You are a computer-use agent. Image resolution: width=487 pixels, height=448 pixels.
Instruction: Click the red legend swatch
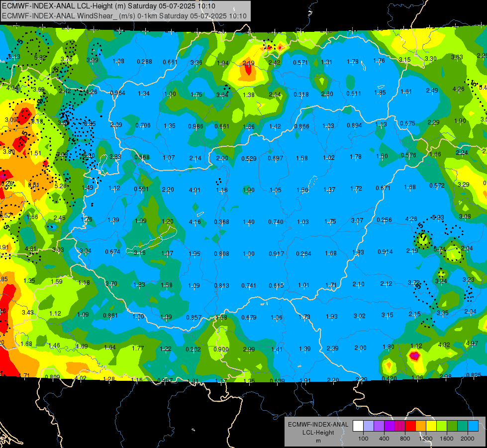[x=410, y=426]
